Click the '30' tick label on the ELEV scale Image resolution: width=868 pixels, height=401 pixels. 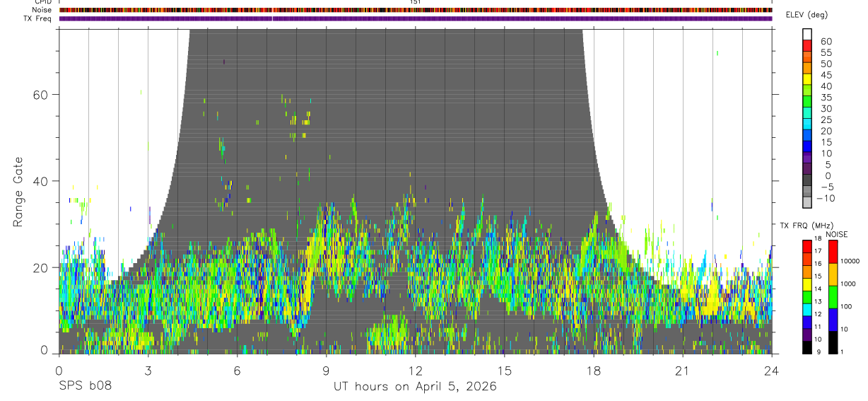pos(826,109)
